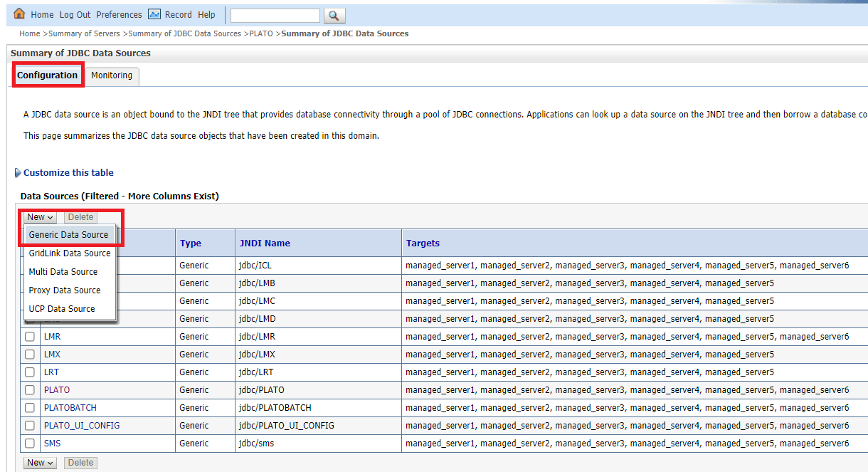Select Multi Data Source menu entry
Image resolution: width=868 pixels, height=472 pixels.
63,272
